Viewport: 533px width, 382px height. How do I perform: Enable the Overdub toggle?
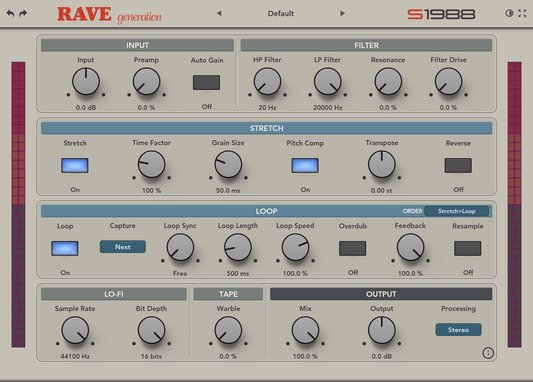pos(353,248)
